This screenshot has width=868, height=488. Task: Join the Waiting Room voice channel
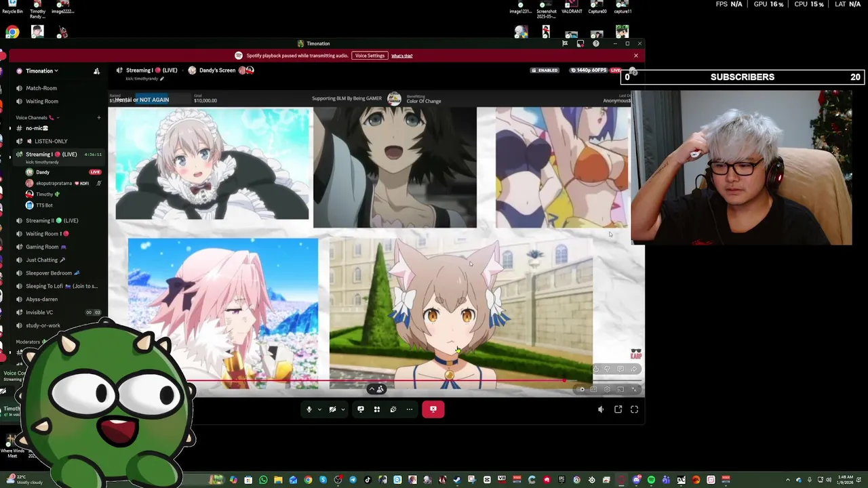pyautogui.click(x=58, y=102)
